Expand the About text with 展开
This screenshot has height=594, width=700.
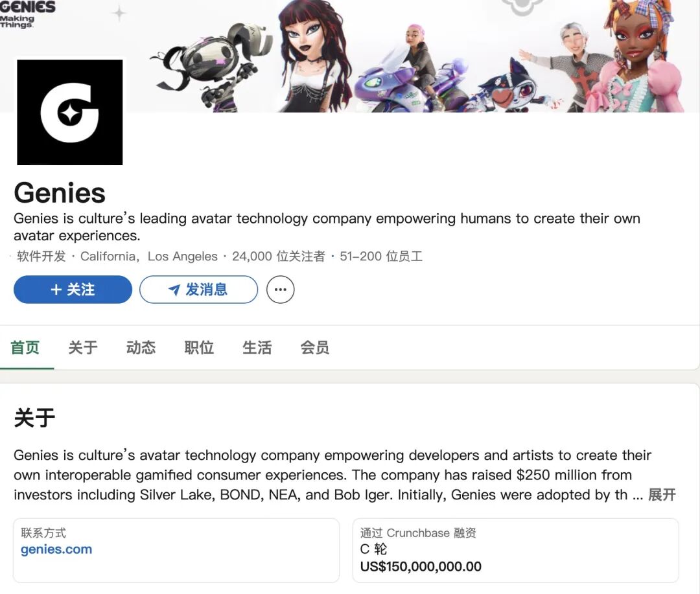662,494
